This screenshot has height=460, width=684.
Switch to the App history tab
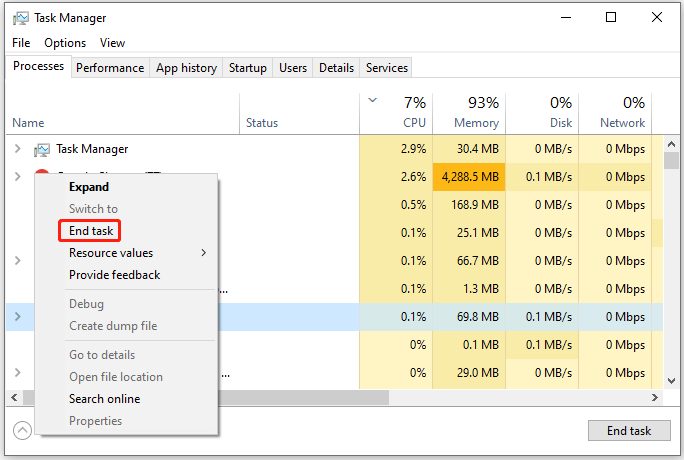coord(186,68)
